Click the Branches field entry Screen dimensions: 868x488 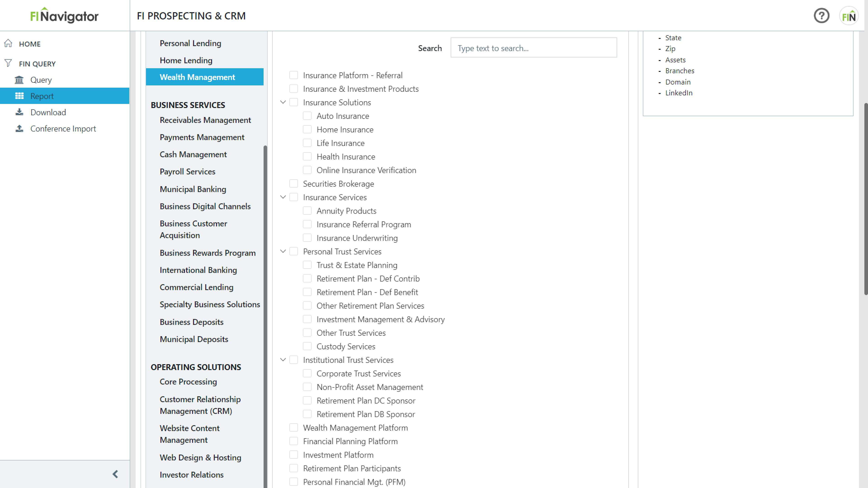click(x=680, y=71)
